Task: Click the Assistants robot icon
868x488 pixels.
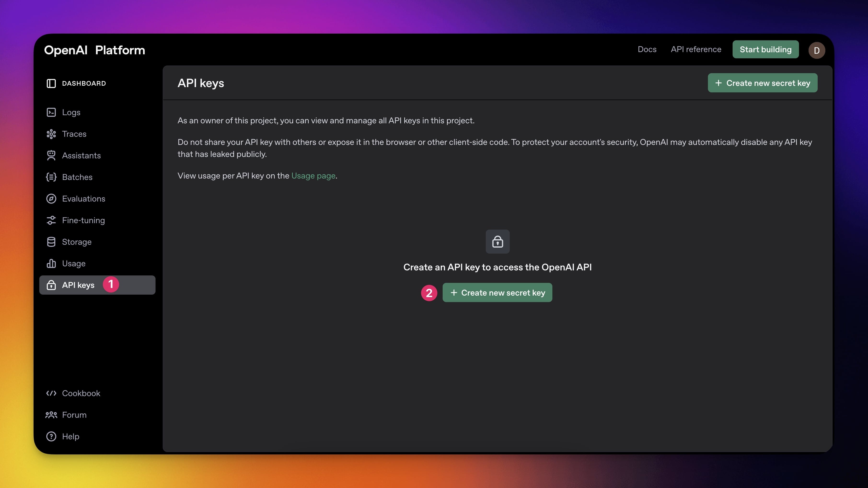Action: 51,155
